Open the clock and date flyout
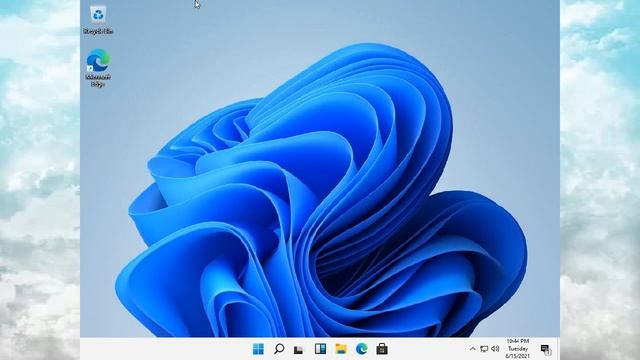Image resolution: width=640 pixels, height=360 pixels. point(518,349)
